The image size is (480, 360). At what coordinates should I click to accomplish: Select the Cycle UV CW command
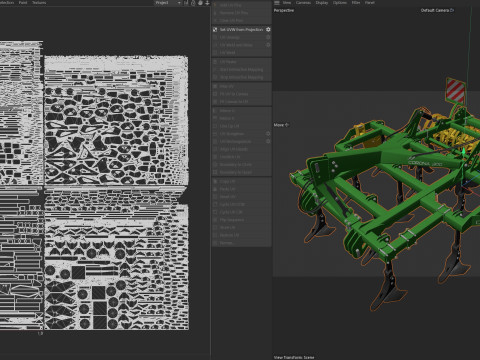(x=242, y=212)
